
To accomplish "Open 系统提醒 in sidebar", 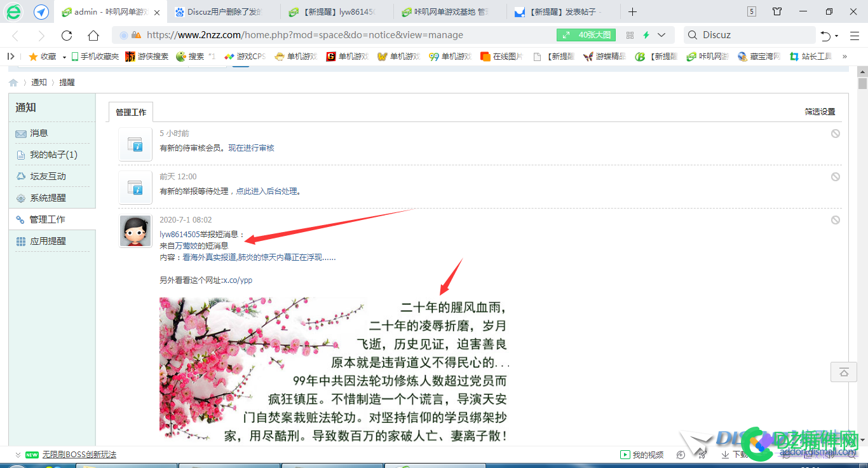I will coord(52,198).
